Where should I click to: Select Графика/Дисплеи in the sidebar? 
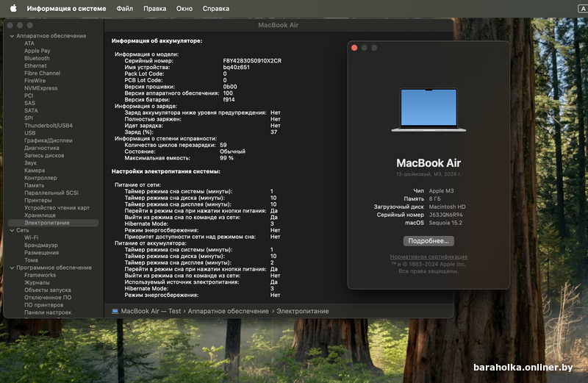(x=48, y=140)
